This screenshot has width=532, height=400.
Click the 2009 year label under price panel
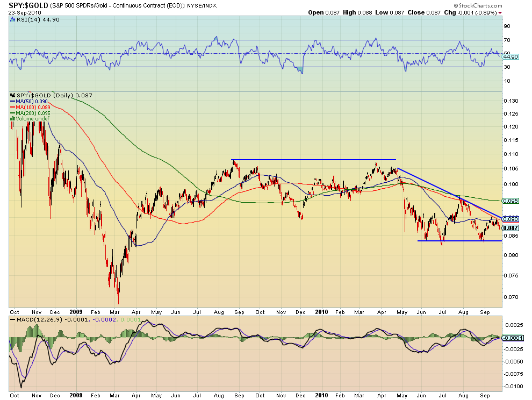point(76,312)
